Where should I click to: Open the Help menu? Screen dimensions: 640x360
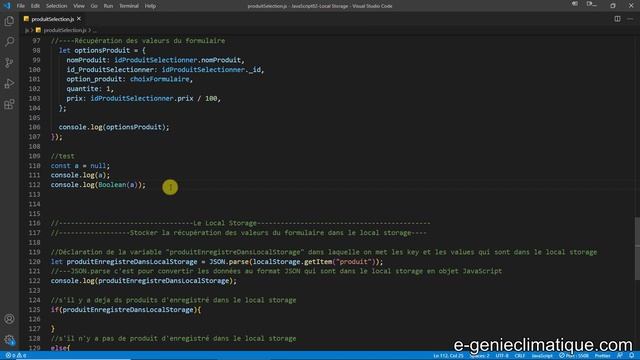click(150, 6)
